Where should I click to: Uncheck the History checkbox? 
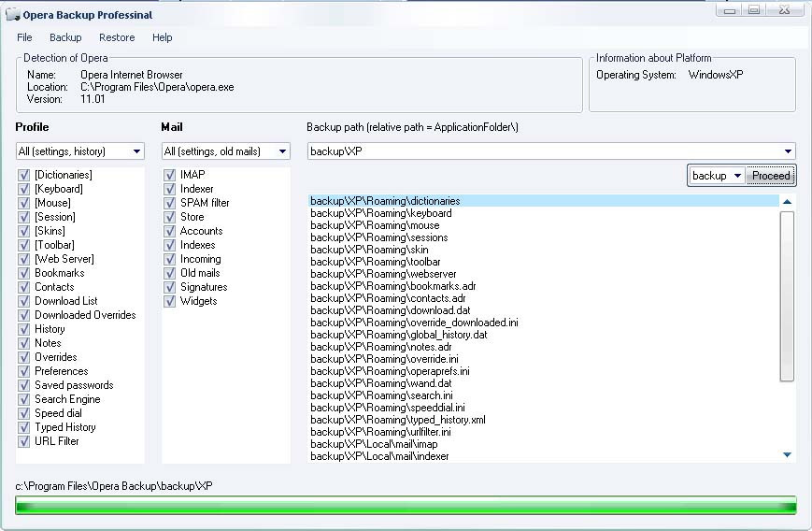click(x=23, y=328)
